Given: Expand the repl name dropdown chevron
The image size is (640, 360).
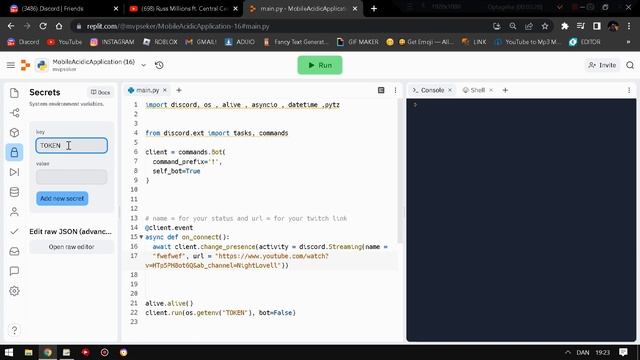Looking at the screenshot, I should tap(143, 65).
